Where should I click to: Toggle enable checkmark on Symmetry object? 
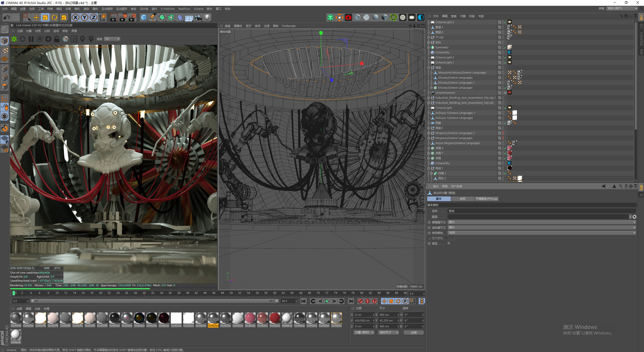[x=505, y=47]
